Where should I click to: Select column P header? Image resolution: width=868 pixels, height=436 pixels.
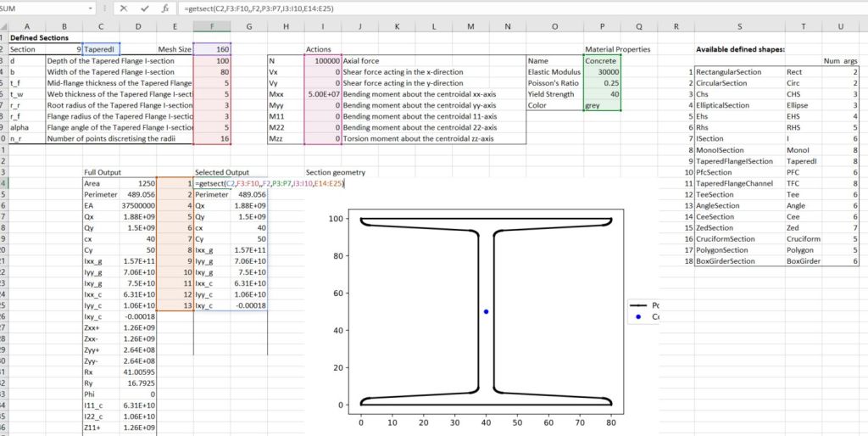click(x=602, y=26)
